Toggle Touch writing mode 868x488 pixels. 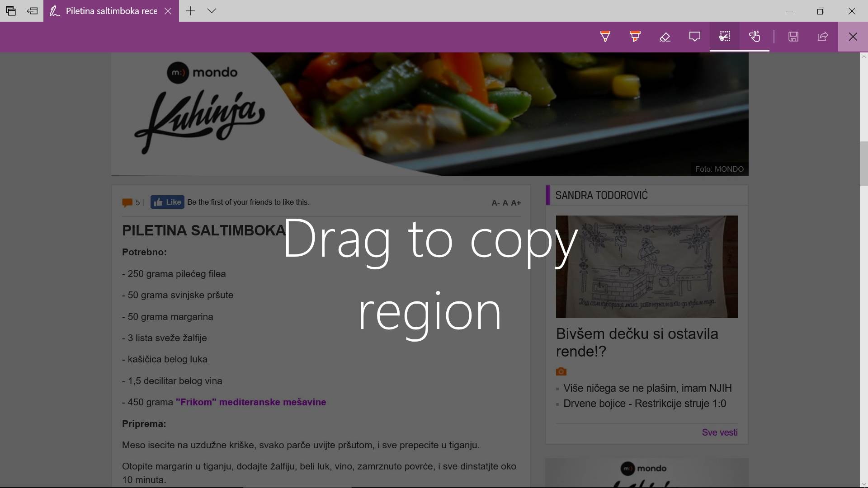pyautogui.click(x=754, y=37)
